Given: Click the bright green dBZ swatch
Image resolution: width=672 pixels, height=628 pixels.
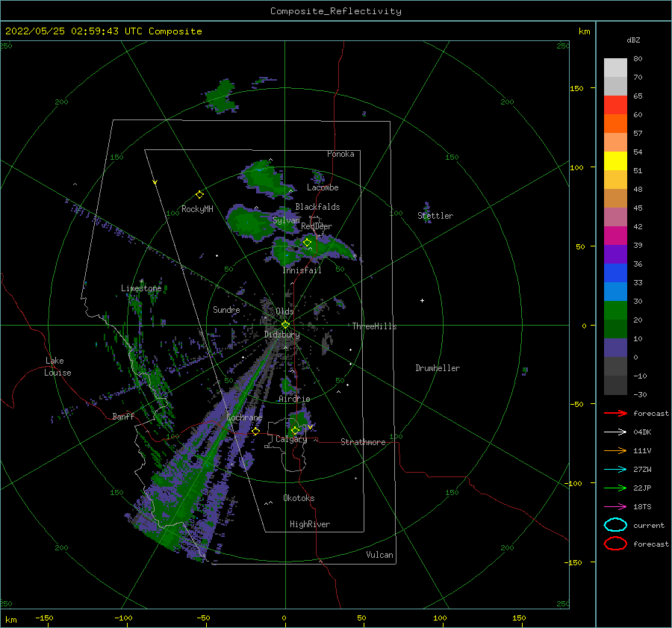Looking at the screenshot, I should click(x=615, y=311).
